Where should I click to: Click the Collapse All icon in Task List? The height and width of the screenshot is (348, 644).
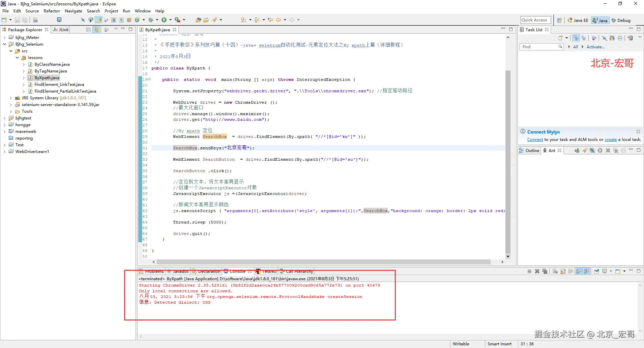pyautogui.click(x=620, y=38)
